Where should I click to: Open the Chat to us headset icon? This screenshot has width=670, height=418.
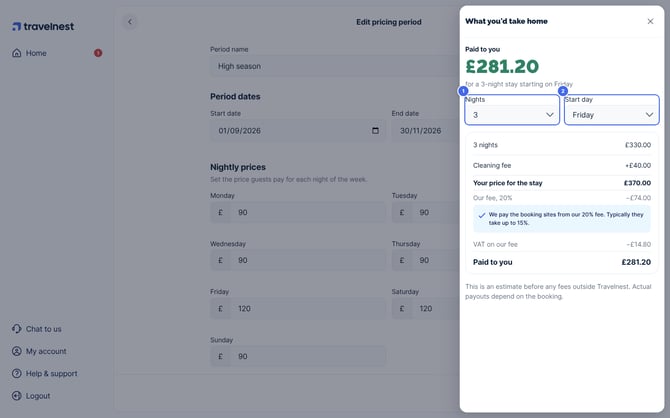click(x=17, y=329)
